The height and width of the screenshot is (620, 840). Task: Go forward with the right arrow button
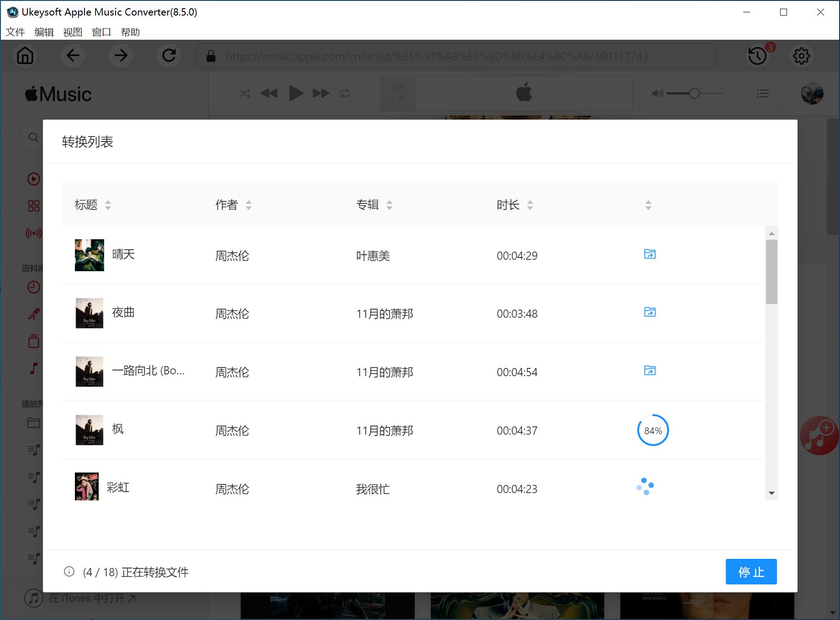[121, 56]
